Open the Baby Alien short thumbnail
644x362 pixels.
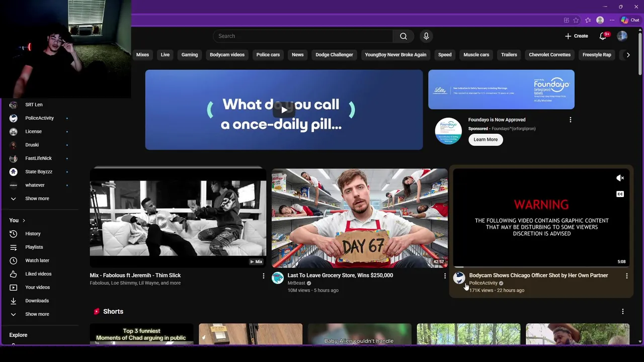359,334
